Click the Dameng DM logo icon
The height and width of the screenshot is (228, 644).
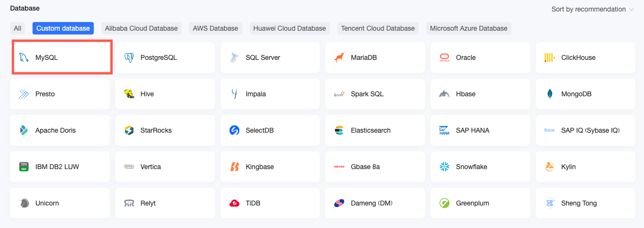click(339, 203)
